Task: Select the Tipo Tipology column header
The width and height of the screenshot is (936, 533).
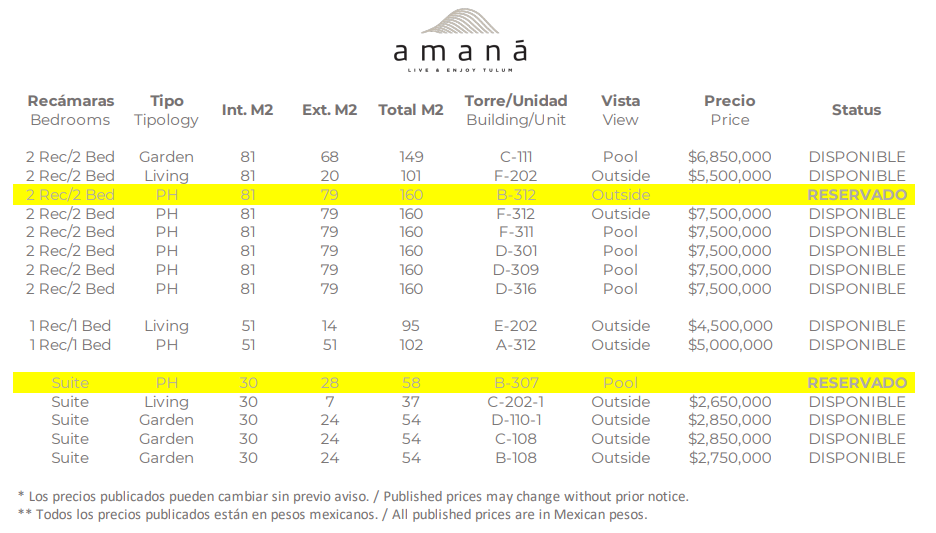Action: [167, 110]
